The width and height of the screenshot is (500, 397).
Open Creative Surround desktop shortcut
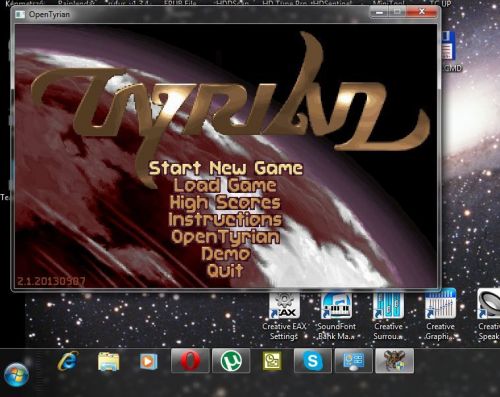click(388, 315)
